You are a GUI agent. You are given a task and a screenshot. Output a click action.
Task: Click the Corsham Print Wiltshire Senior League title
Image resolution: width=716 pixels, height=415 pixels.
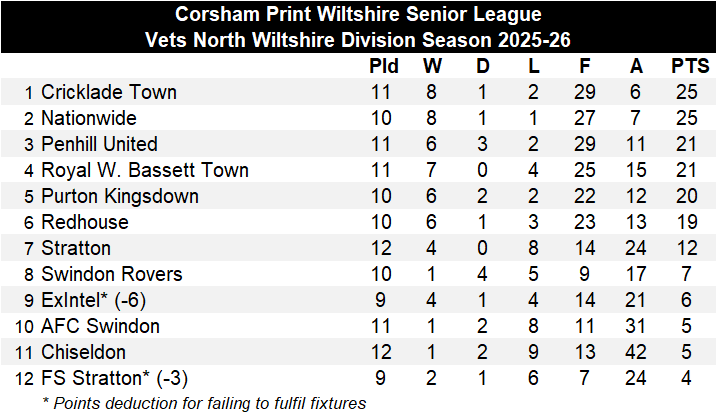pyautogui.click(x=358, y=15)
